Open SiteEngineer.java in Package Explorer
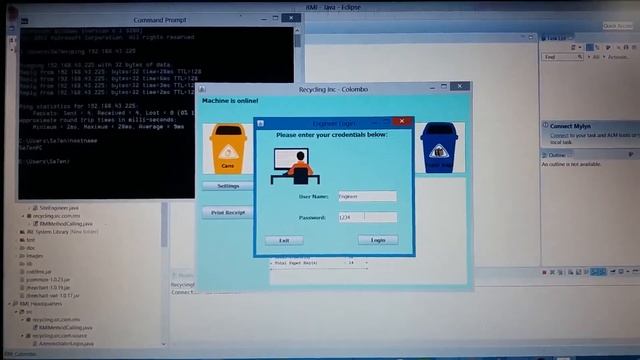This screenshot has height=360, width=640. tap(59, 208)
